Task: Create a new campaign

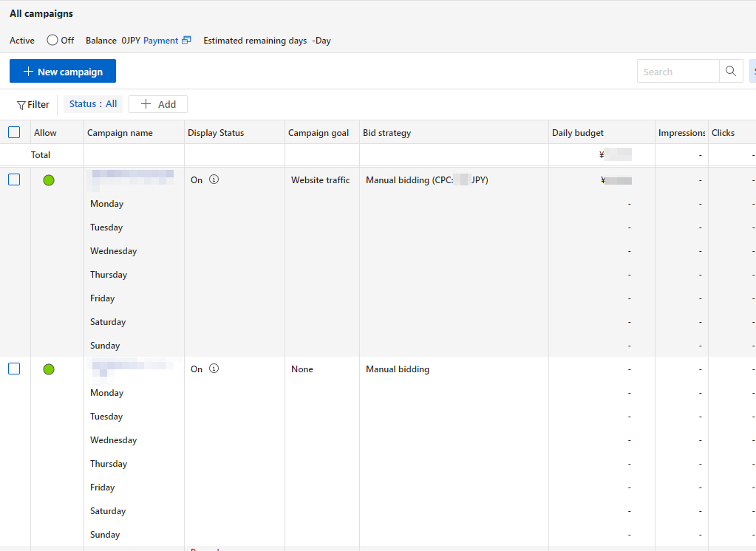Action: [63, 71]
